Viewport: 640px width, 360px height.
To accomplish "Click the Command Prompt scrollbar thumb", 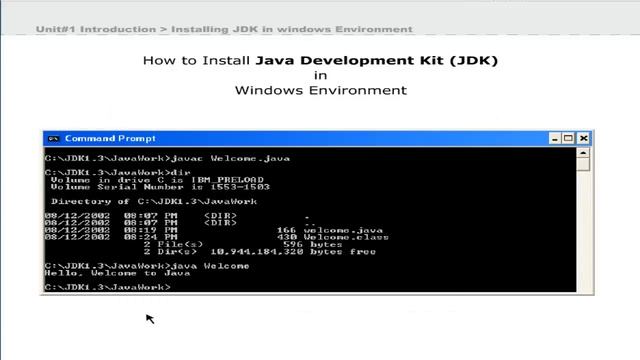I will pos(583,164).
